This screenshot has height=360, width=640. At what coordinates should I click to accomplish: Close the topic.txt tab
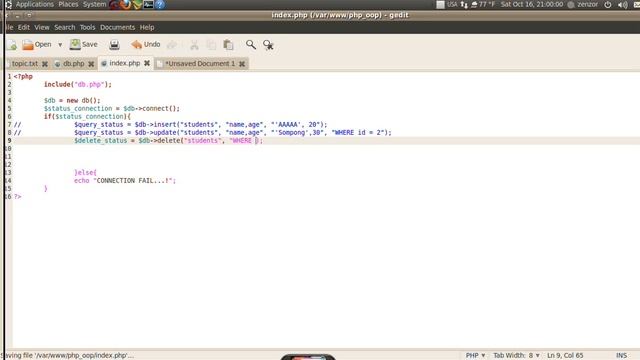45,64
